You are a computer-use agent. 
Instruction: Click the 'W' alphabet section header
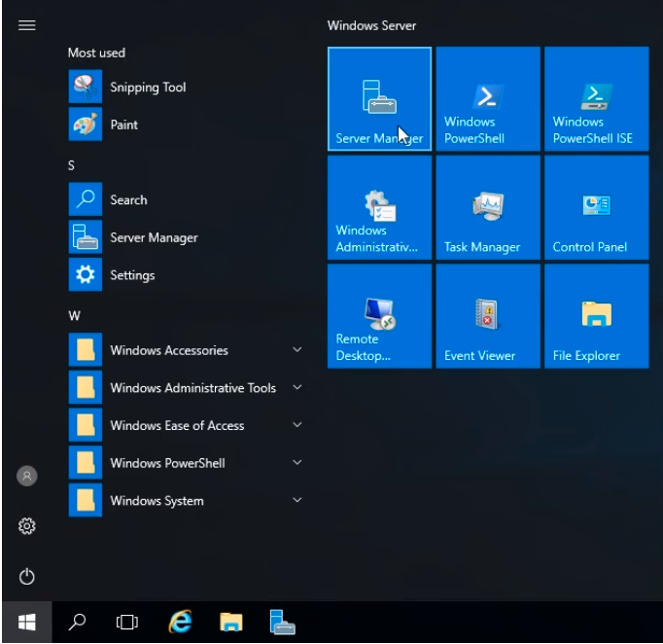[74, 315]
